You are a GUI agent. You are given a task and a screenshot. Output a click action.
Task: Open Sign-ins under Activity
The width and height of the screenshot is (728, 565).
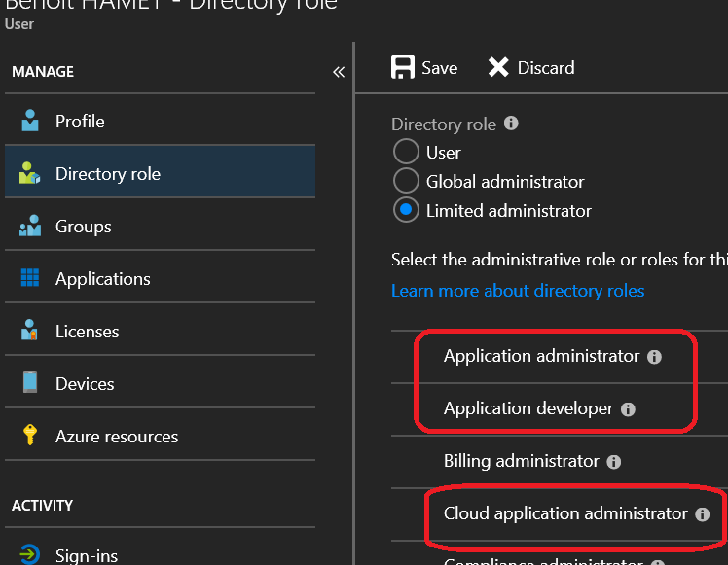[x=86, y=555]
